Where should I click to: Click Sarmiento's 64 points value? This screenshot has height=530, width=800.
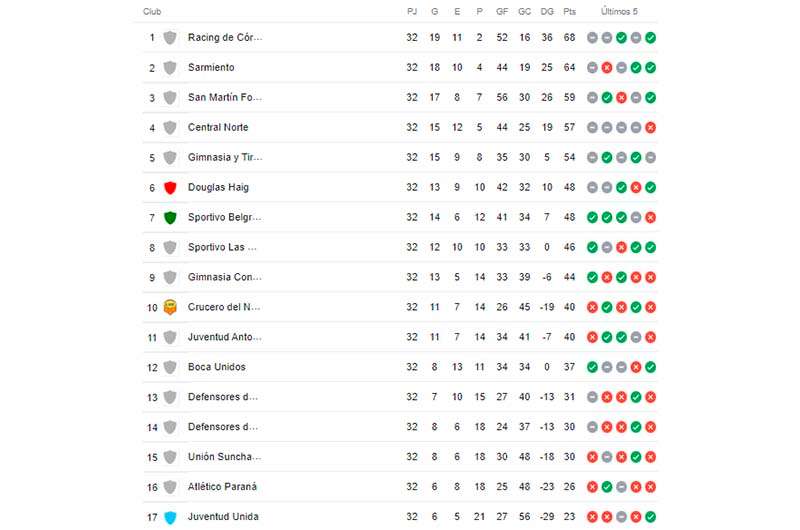tap(569, 67)
